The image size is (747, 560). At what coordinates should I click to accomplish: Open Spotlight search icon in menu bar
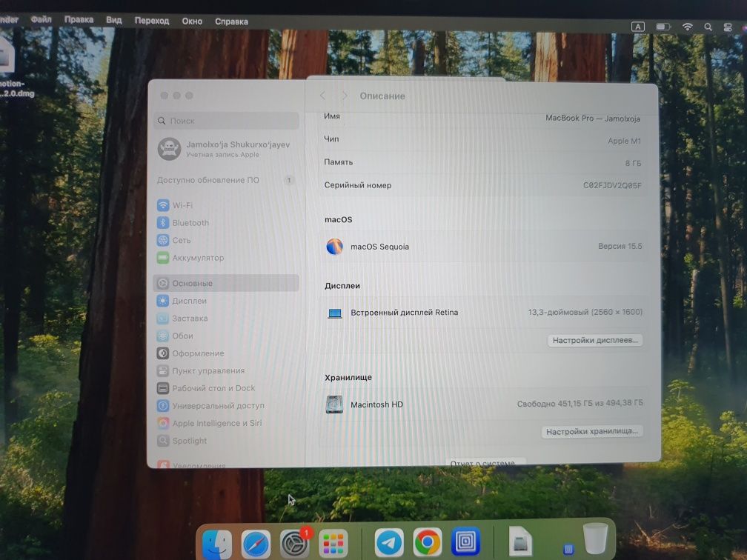(x=708, y=27)
